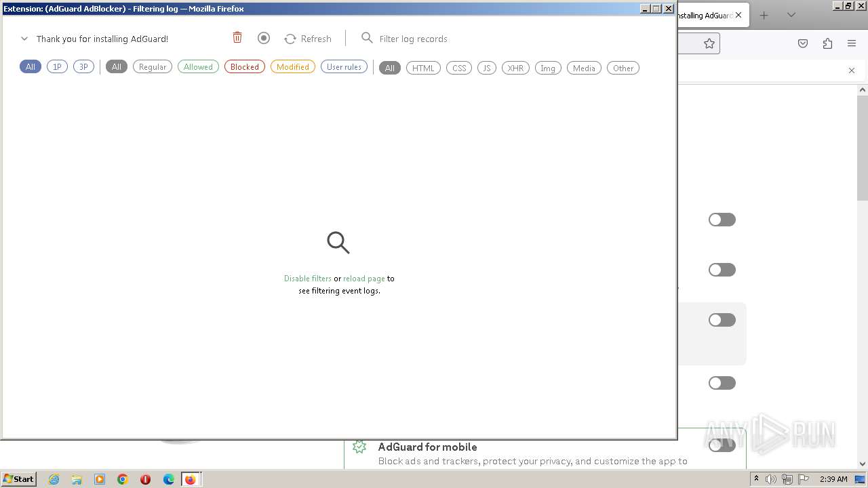Select the All party filter chip
This screenshot has height=488, width=868.
pos(31,66)
